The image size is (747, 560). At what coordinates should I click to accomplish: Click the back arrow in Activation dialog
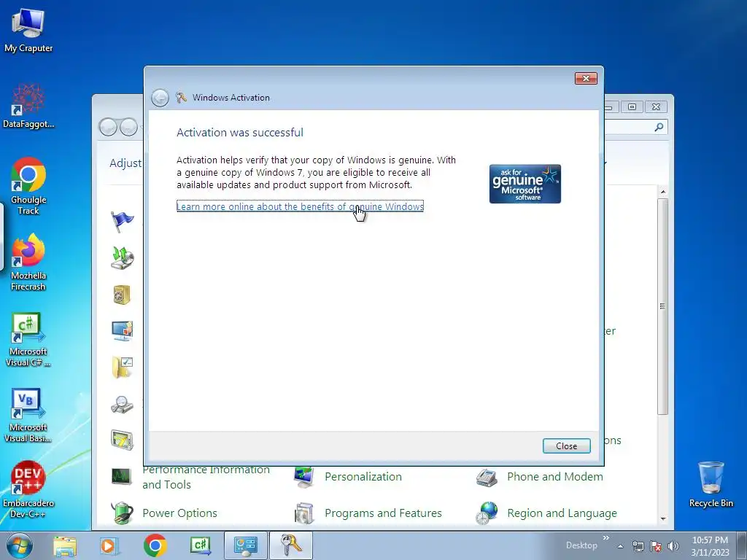(160, 98)
